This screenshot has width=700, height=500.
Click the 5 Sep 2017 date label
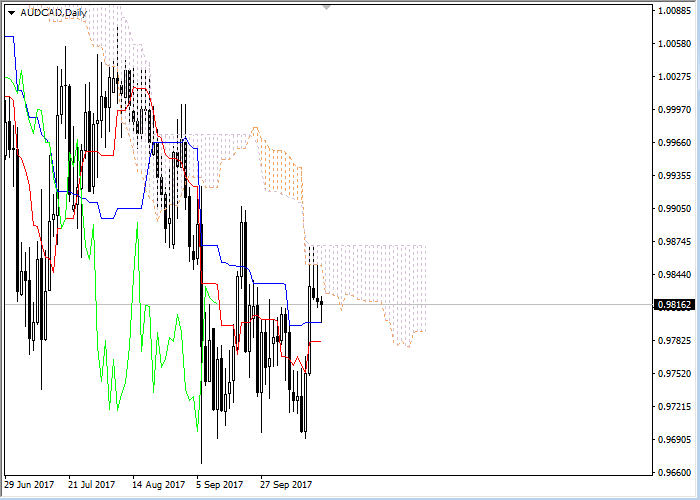tap(221, 485)
